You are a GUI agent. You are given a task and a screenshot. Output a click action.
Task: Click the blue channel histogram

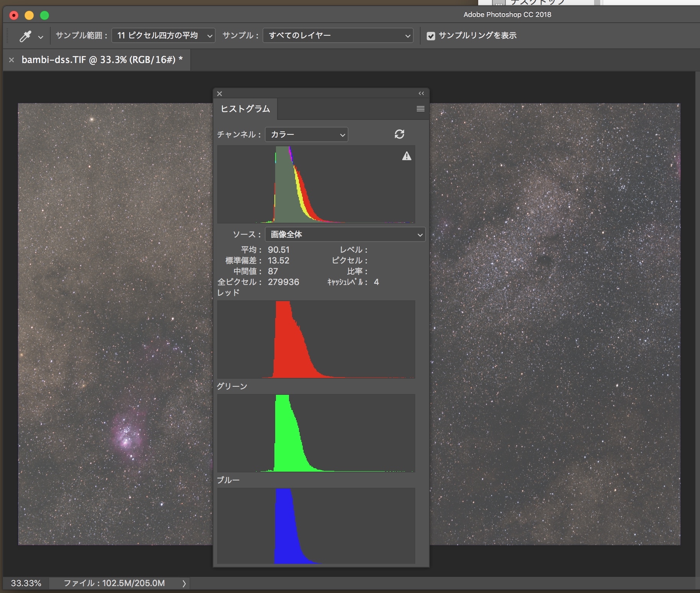point(316,526)
